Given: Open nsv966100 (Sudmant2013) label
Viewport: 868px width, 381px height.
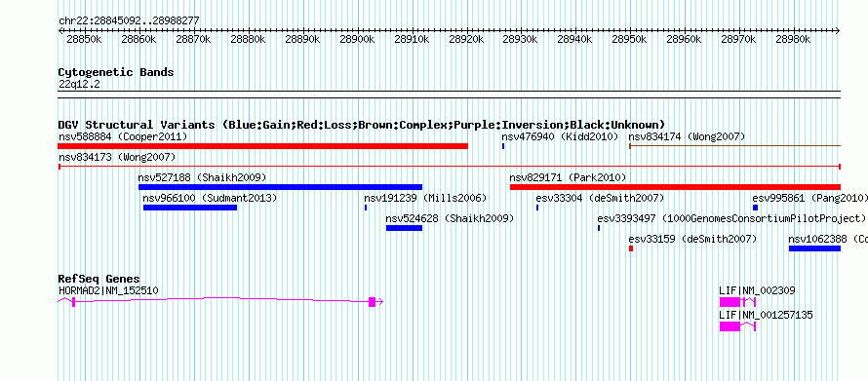Looking at the screenshot, I should point(210,198).
